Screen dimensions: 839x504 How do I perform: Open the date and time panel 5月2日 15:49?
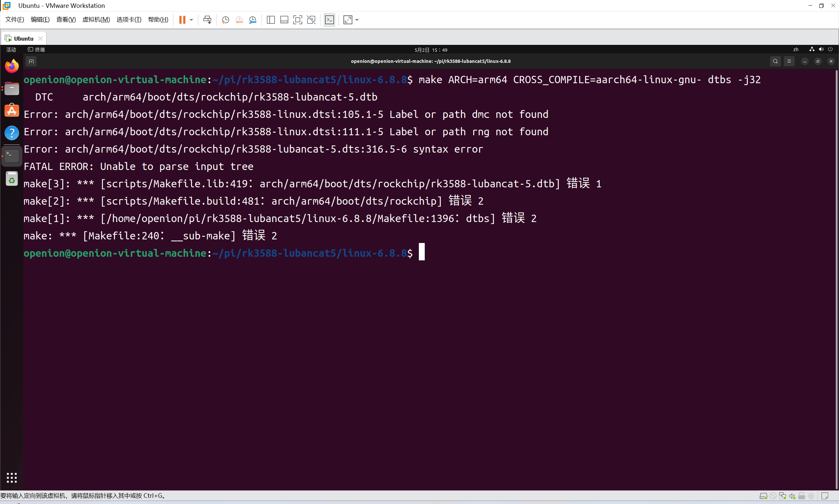click(x=431, y=50)
